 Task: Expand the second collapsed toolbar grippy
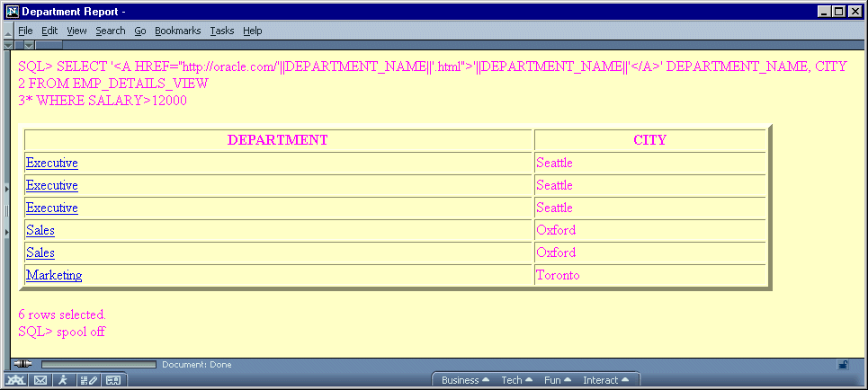pyautogui.click(x=29, y=45)
